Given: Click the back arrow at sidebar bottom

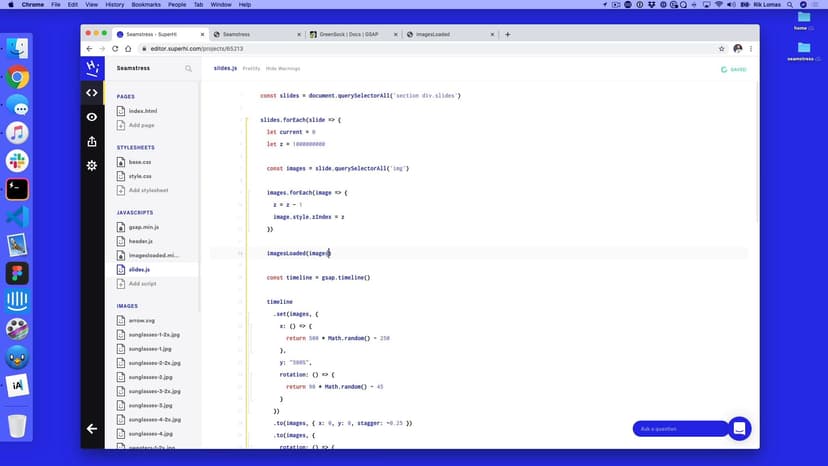Looking at the screenshot, I should [x=92, y=429].
